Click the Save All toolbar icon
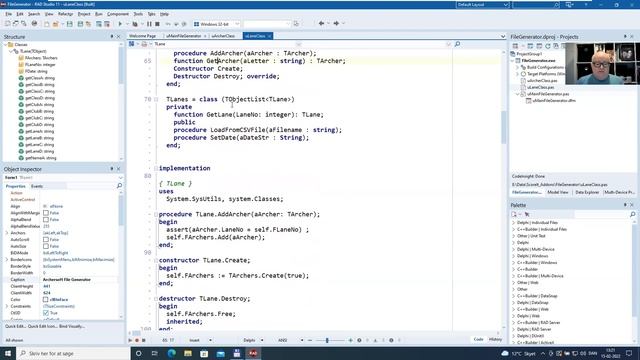Viewport: 640px width, 360px height. coord(80,24)
